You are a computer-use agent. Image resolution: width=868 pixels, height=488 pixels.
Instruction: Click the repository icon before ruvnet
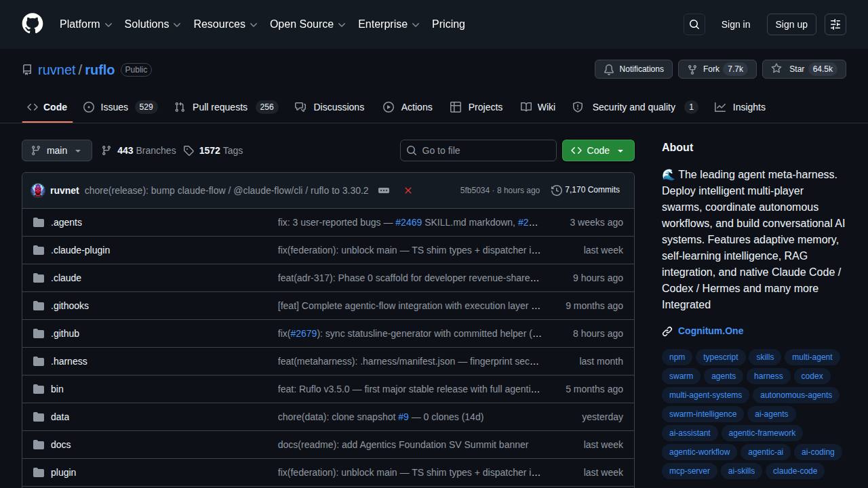click(x=27, y=70)
